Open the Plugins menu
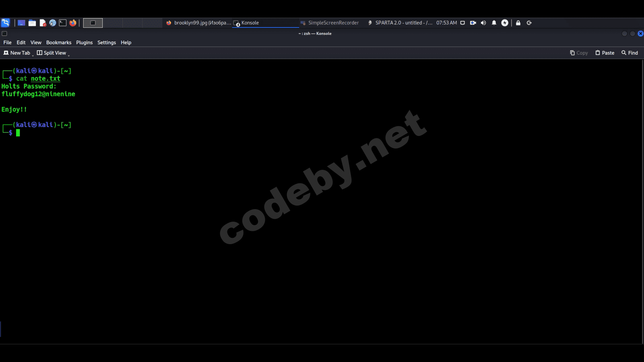This screenshot has width=644, height=362. [x=84, y=43]
